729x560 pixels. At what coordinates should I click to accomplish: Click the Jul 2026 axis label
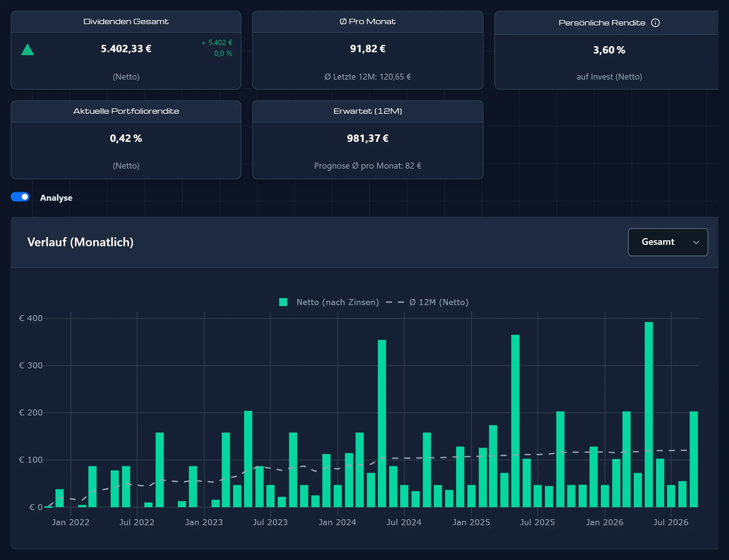coord(671,522)
